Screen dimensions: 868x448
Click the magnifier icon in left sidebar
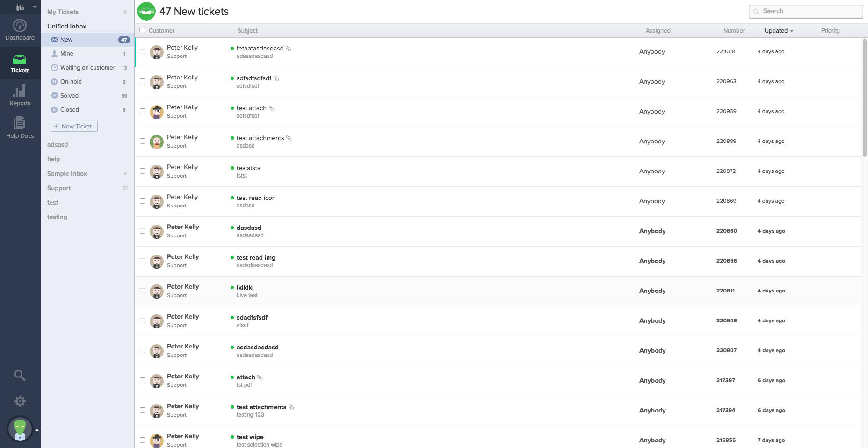[x=20, y=375]
